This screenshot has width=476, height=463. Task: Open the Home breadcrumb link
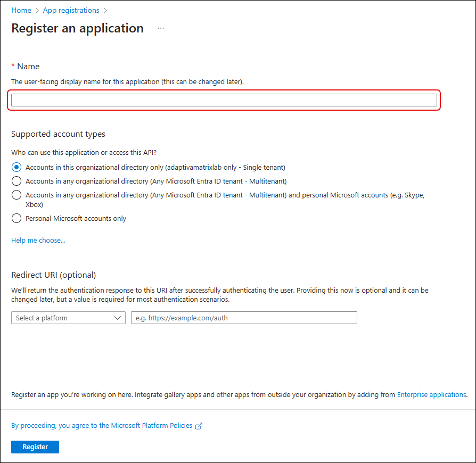point(21,10)
